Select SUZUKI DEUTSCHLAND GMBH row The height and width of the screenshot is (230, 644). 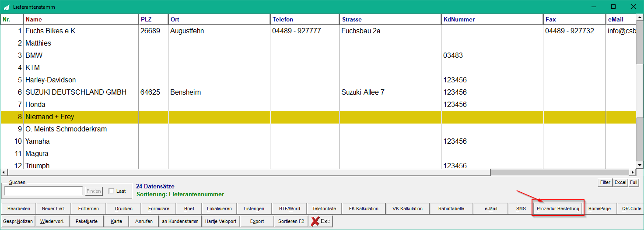318,92
